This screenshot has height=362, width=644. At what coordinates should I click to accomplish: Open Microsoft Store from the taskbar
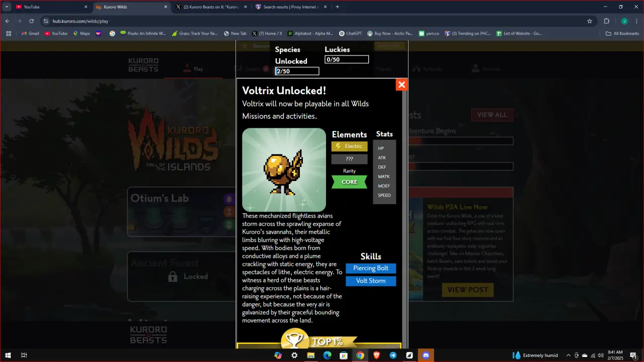tap(344, 355)
